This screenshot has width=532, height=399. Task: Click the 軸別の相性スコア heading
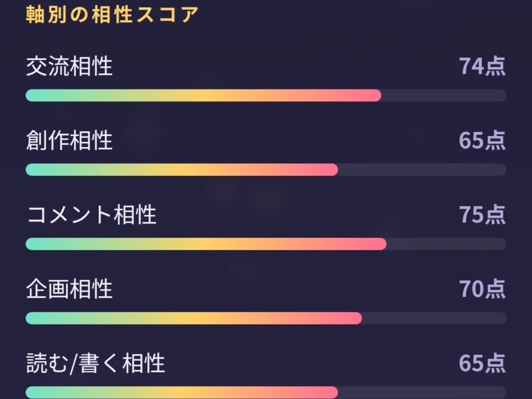point(112,15)
